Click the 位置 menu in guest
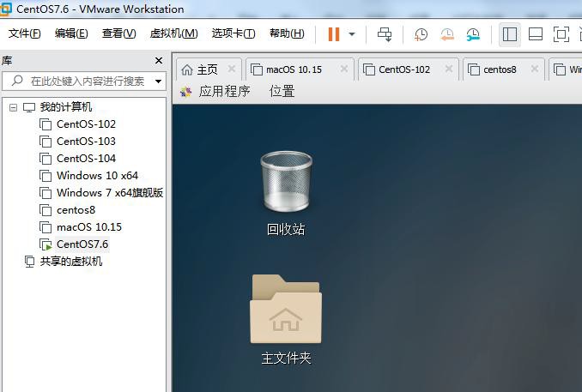Image resolution: width=582 pixels, height=392 pixels. point(282,91)
